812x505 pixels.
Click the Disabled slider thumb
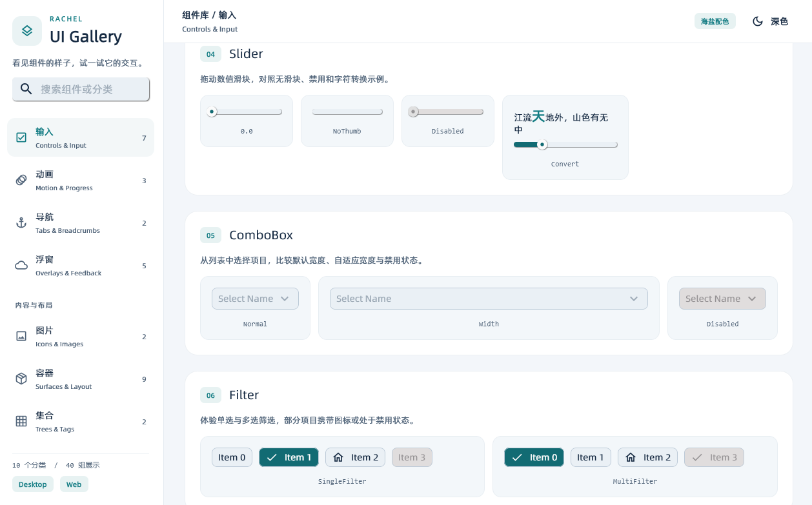pyautogui.click(x=414, y=112)
